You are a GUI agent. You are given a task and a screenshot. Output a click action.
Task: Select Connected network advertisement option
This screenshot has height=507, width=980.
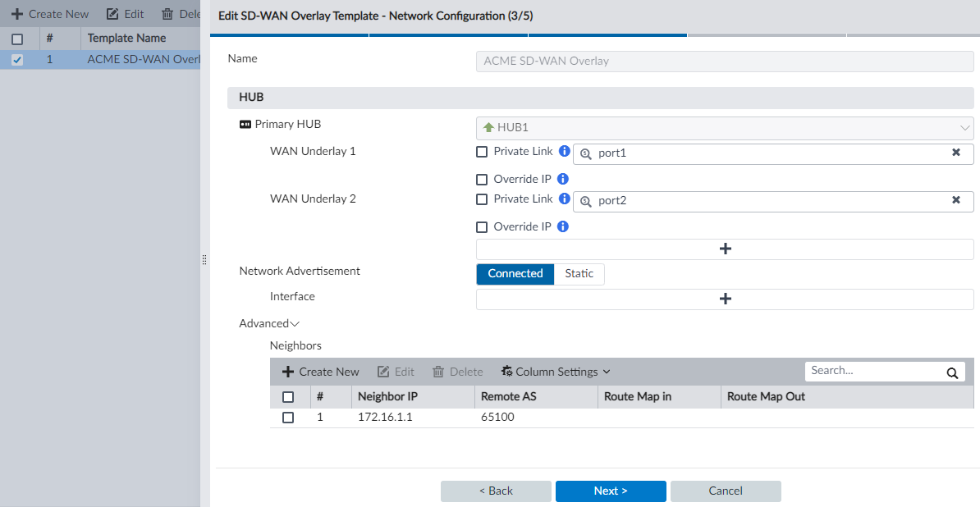tap(515, 274)
